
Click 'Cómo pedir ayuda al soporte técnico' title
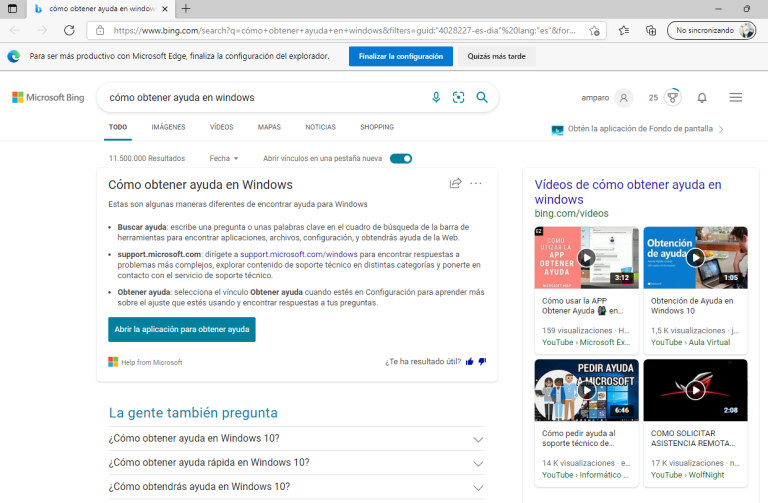(578, 438)
